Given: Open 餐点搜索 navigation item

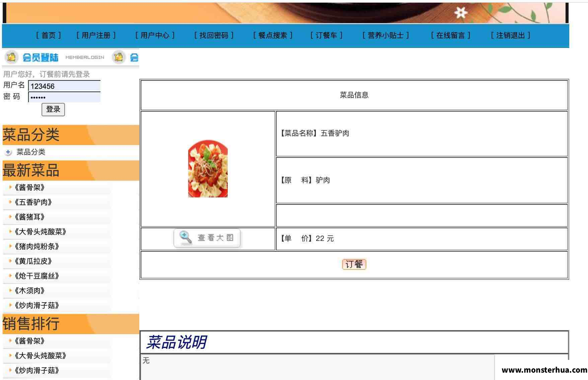Looking at the screenshot, I should point(273,35).
